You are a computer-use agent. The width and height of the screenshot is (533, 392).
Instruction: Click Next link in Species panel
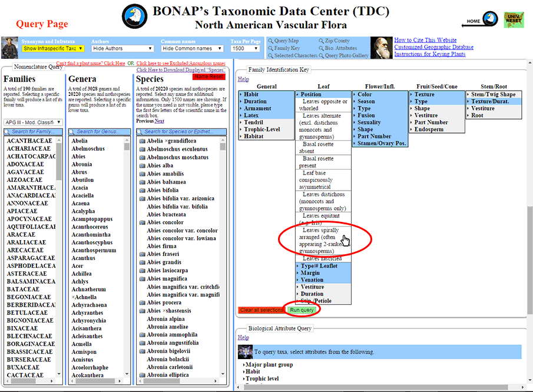[x=160, y=121]
